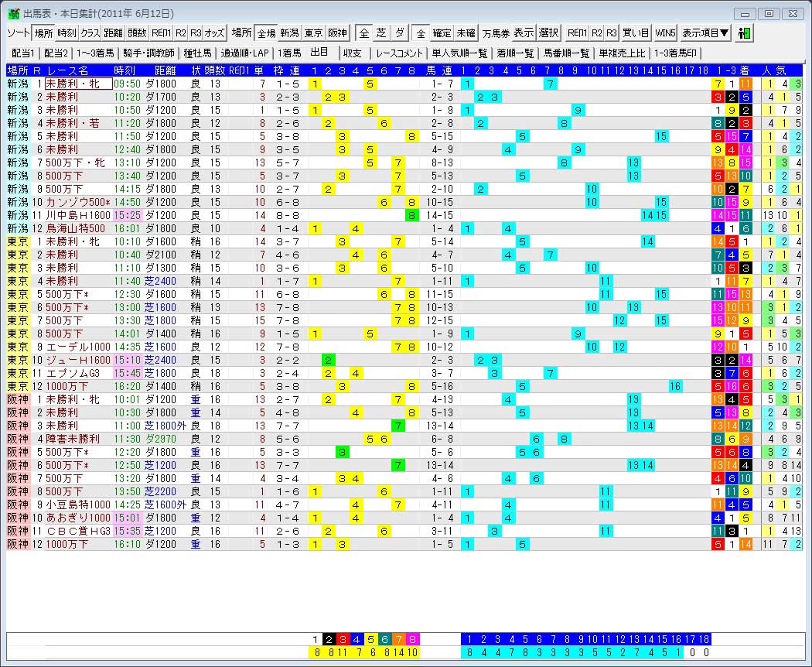
Task: Toggle the 芝 turf filter button
Action: pos(380,33)
